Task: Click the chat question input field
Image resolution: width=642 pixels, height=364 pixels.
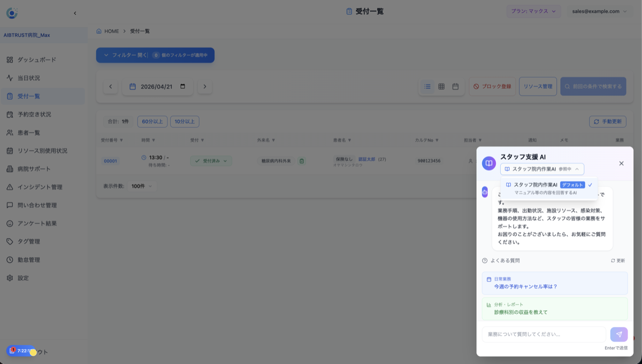Action: (544, 335)
